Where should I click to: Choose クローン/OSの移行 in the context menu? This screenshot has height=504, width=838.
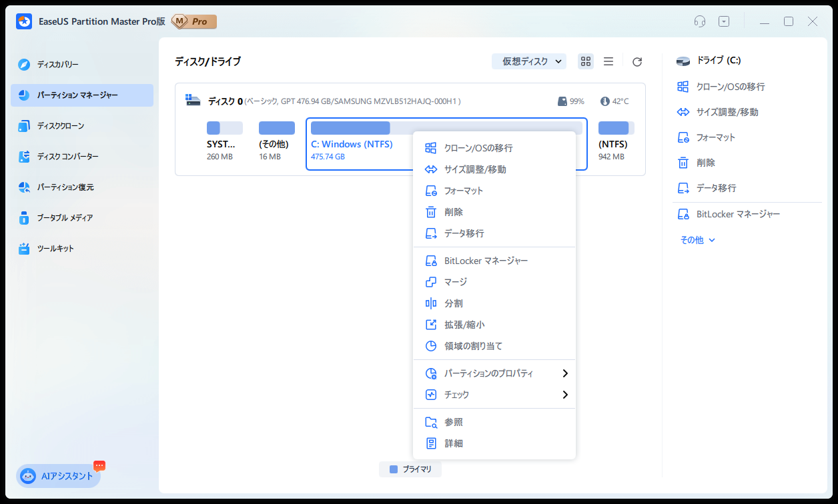pos(494,148)
